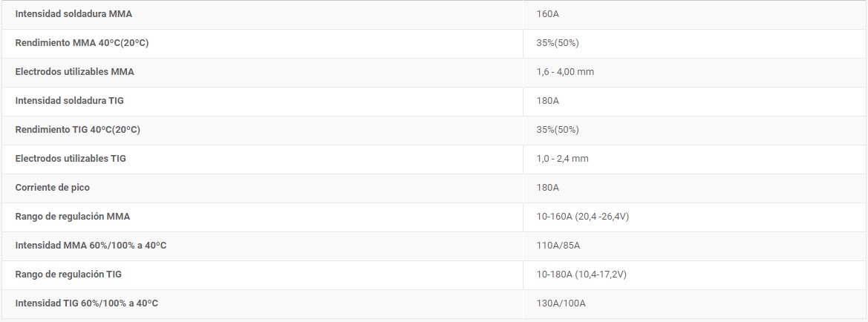Select 'Intensidad soldadura TIG' row label
The height and width of the screenshot is (322, 868).
[x=69, y=101]
